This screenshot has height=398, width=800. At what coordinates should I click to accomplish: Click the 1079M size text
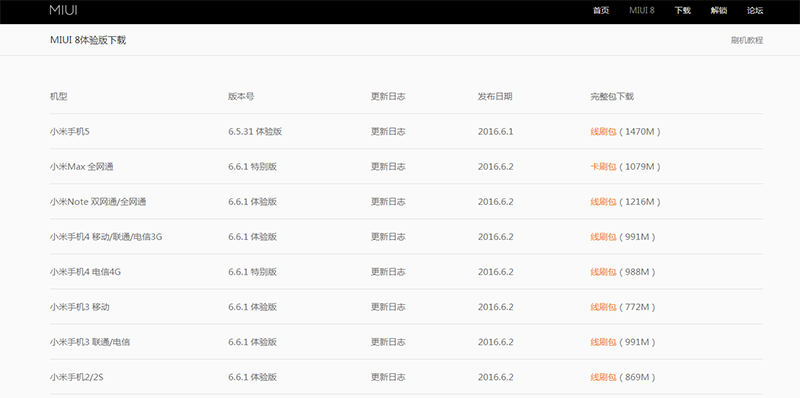(640, 167)
